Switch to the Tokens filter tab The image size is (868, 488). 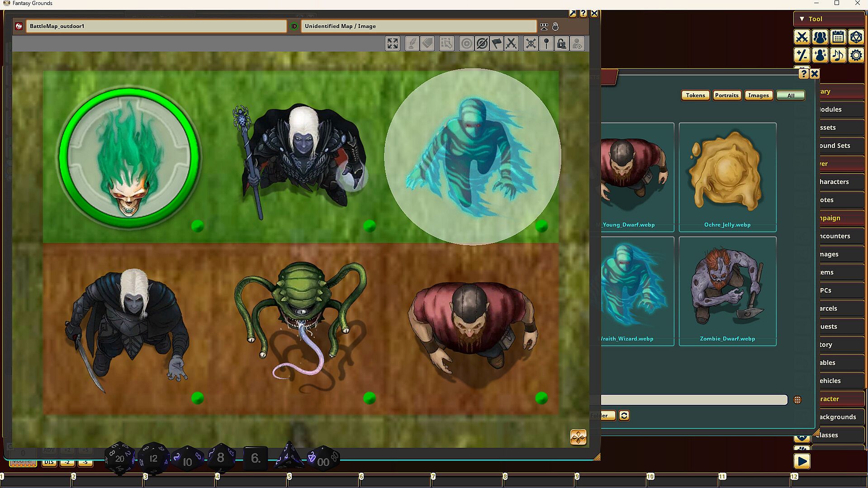click(x=695, y=95)
